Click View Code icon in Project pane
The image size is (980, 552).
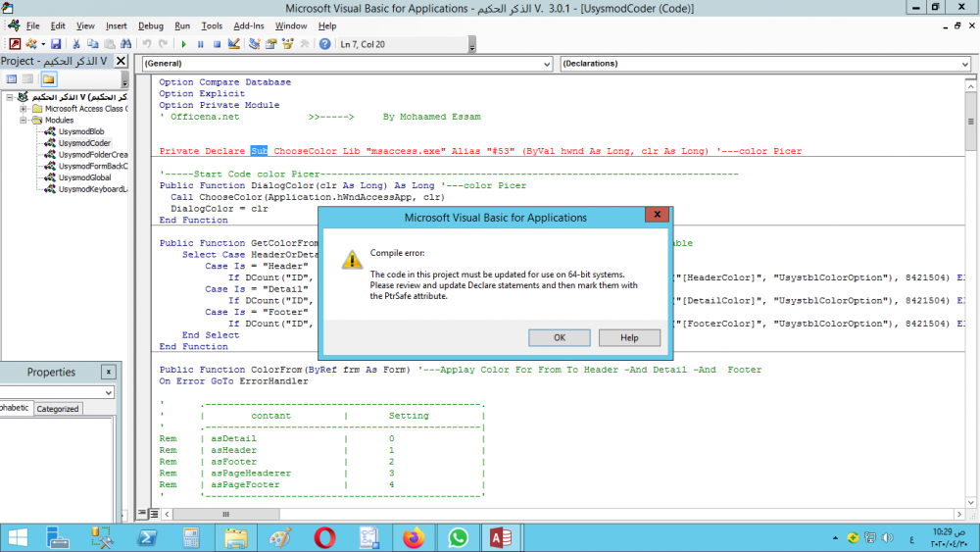pyautogui.click(x=11, y=79)
